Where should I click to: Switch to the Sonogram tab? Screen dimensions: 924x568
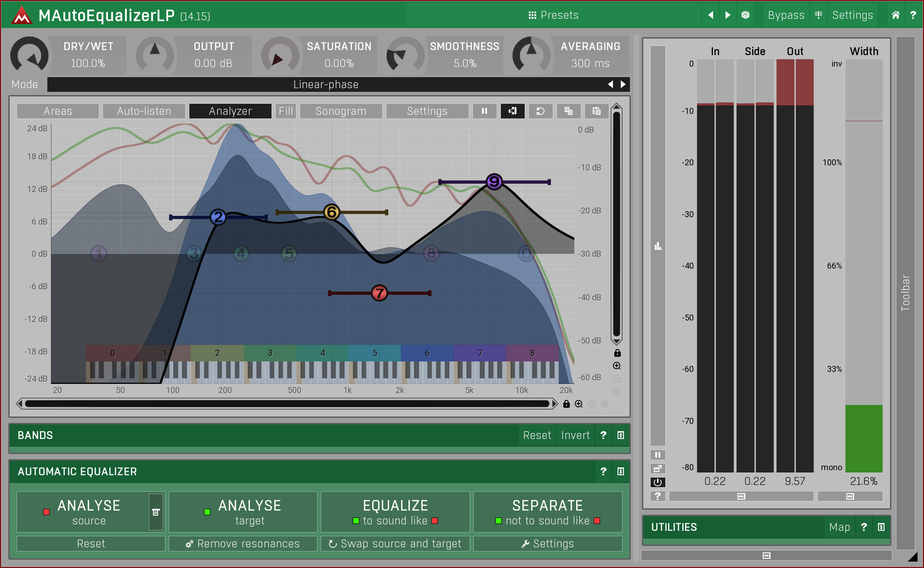[x=340, y=111]
